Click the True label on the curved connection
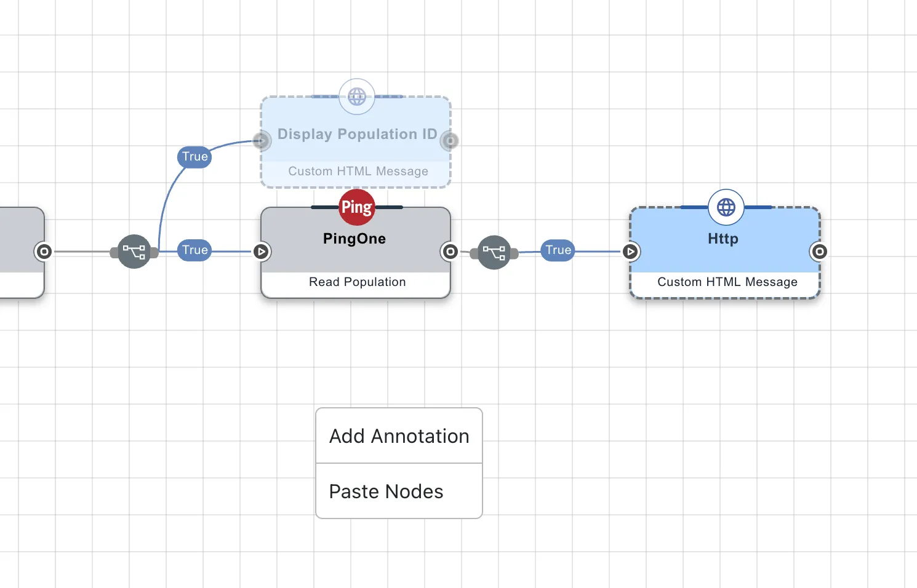 [x=195, y=157]
